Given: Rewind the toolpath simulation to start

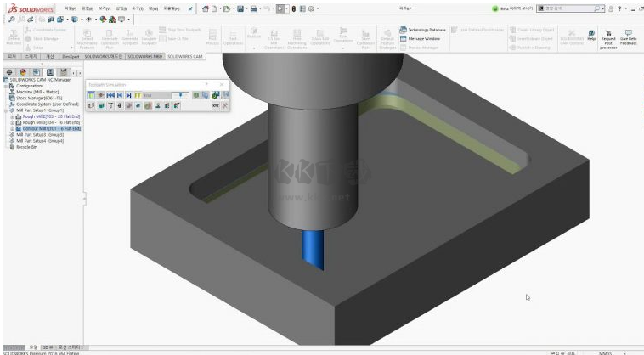Looking at the screenshot, I should click(110, 95).
